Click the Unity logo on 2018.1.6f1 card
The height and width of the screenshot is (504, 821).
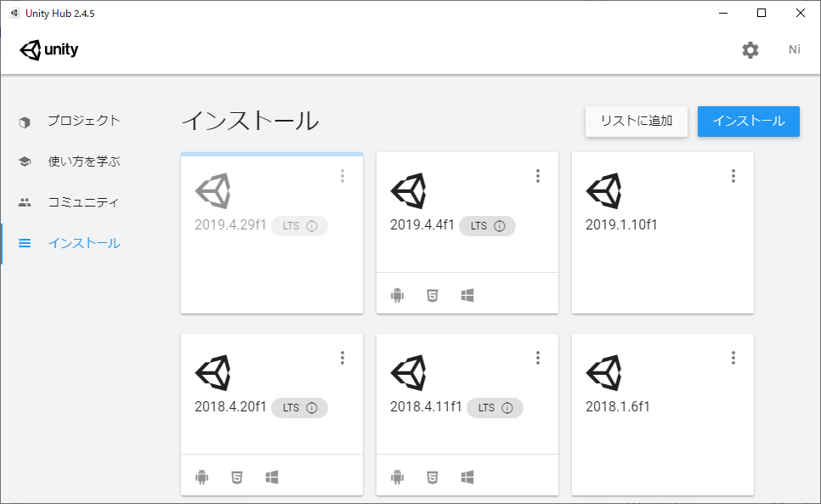pos(603,372)
